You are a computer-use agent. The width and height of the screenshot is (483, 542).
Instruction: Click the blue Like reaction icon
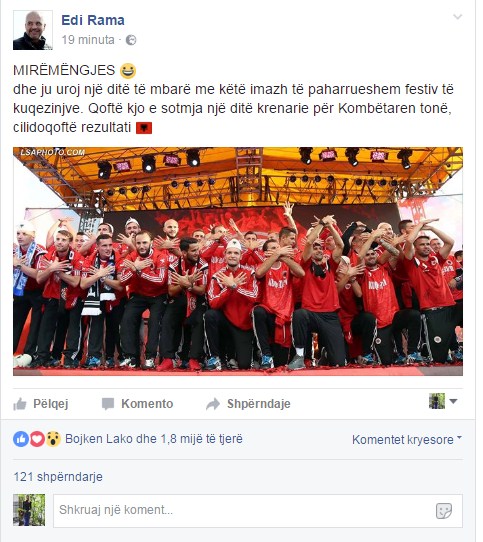coord(21,439)
